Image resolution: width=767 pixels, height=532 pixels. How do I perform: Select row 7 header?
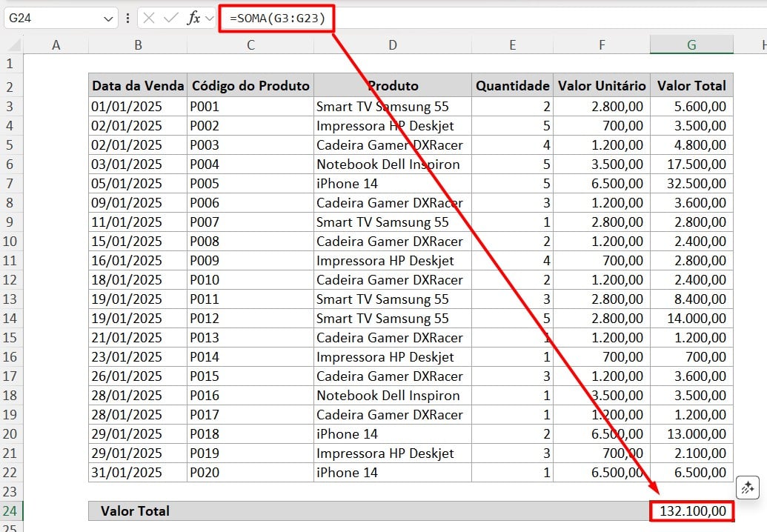point(10,183)
